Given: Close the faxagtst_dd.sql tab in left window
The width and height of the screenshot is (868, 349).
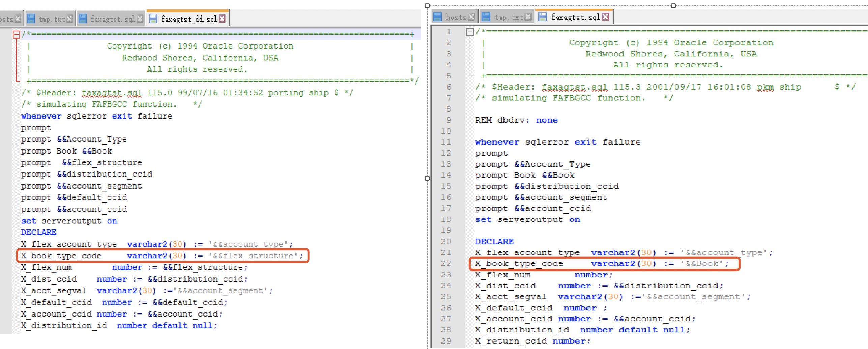Looking at the screenshot, I should point(222,19).
